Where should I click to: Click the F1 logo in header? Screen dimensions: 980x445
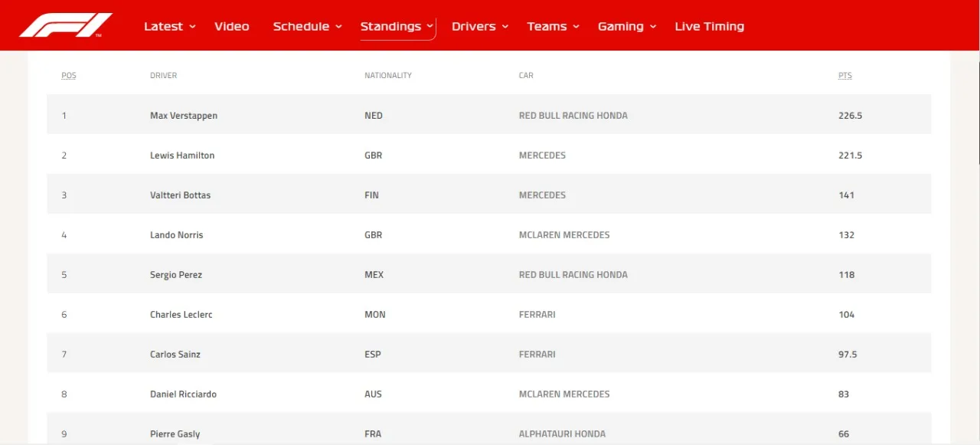[66, 25]
